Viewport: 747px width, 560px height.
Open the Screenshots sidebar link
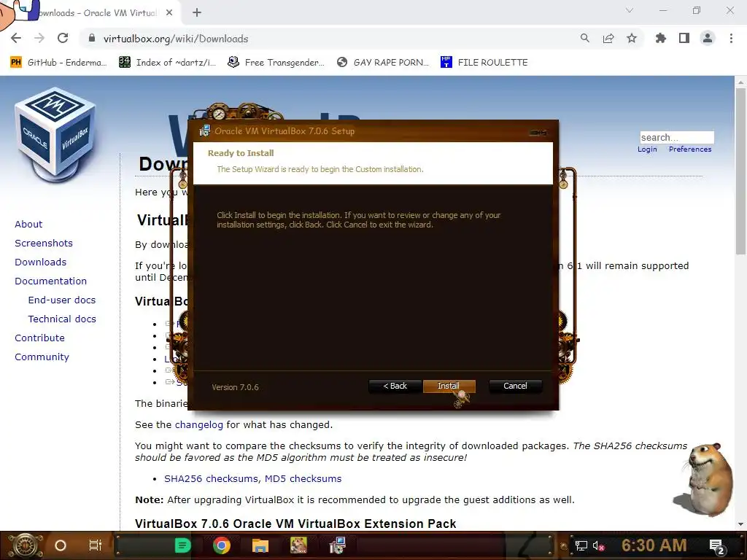click(x=44, y=244)
